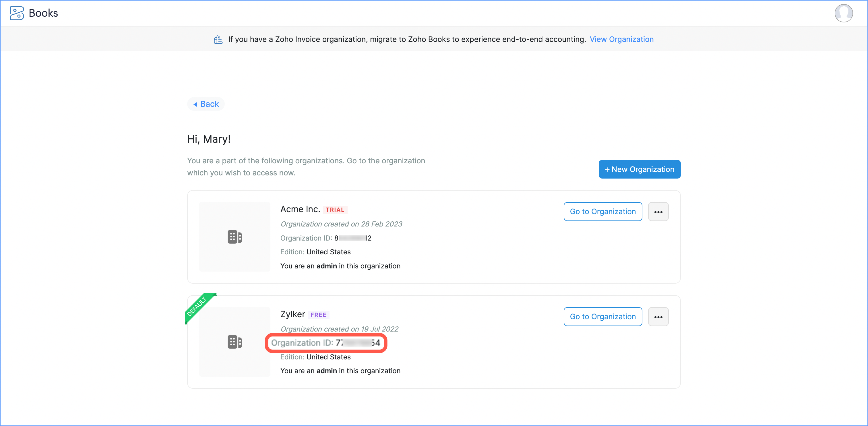This screenshot has width=868, height=426.
Task: Go to the Acme Inc. organization
Action: 602,212
